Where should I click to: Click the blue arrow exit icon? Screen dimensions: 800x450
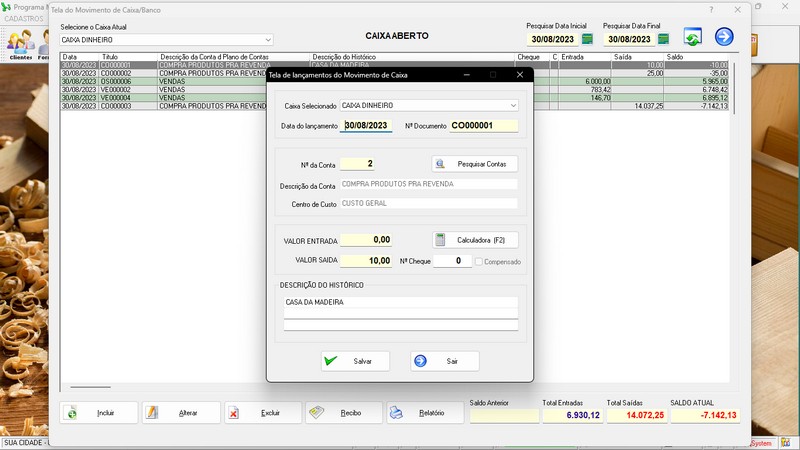click(x=724, y=37)
